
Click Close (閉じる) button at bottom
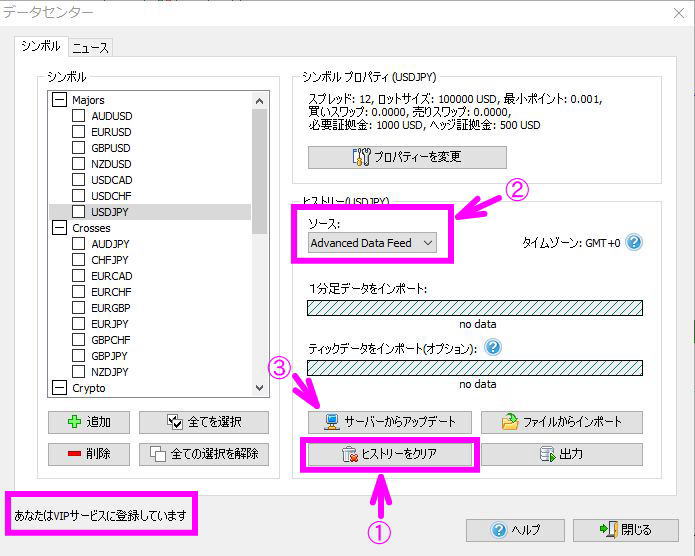point(626,530)
